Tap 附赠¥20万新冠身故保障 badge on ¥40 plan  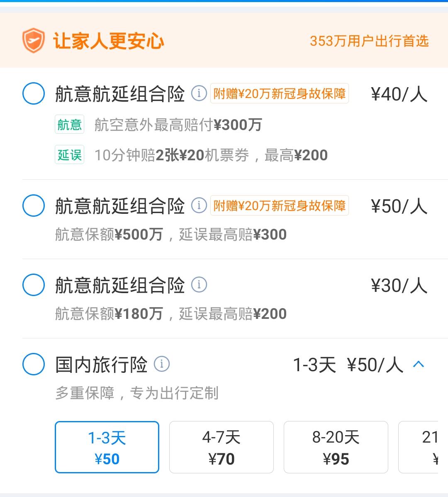280,93
